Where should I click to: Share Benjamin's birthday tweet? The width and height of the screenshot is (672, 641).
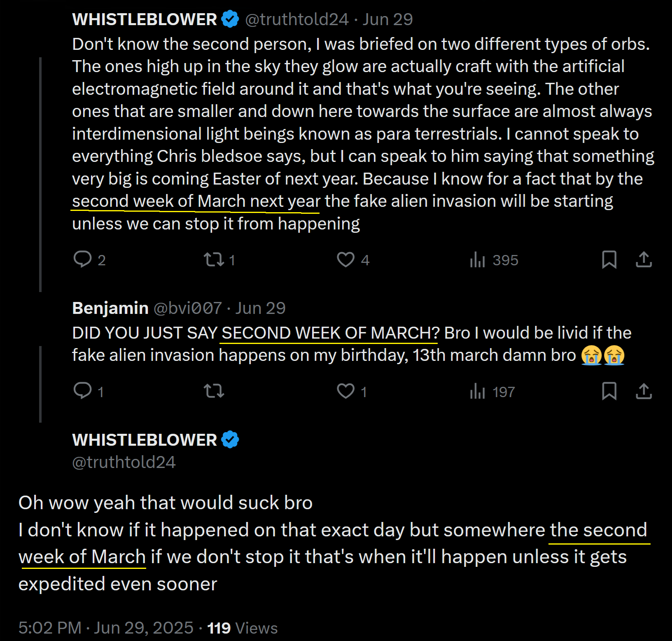(644, 391)
